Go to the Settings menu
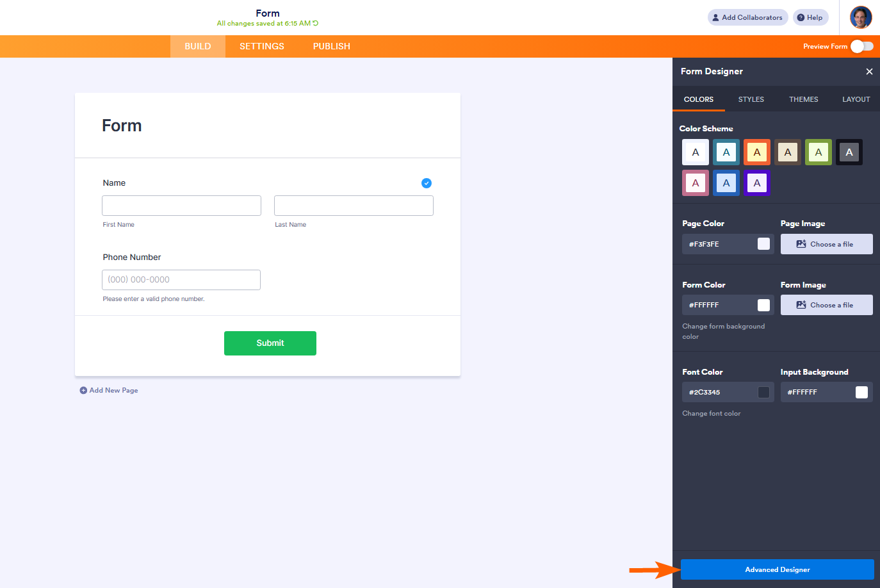Screen dimensions: 880x588 click(261, 46)
